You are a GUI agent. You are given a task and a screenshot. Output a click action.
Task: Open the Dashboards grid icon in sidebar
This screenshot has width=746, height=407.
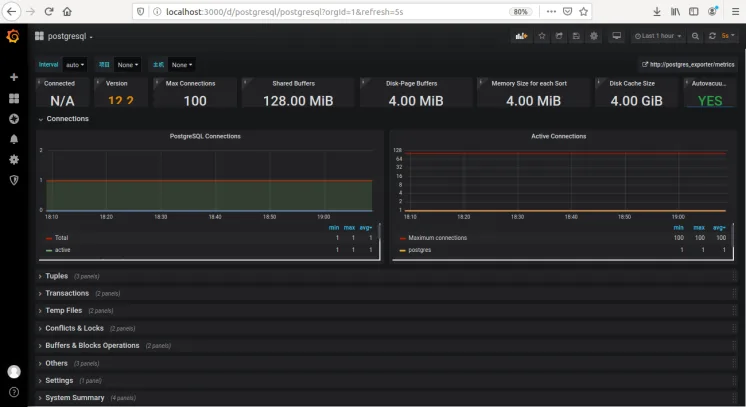(14, 98)
